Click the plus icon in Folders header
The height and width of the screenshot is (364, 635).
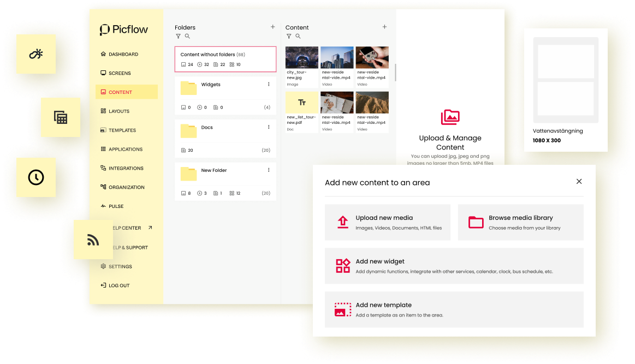[x=272, y=27]
